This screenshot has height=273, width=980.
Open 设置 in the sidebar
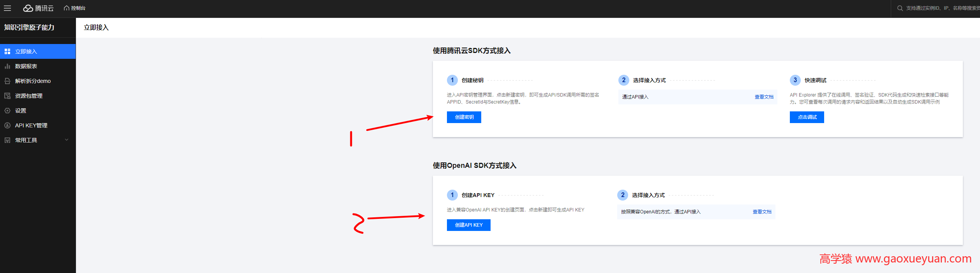[x=38, y=111]
